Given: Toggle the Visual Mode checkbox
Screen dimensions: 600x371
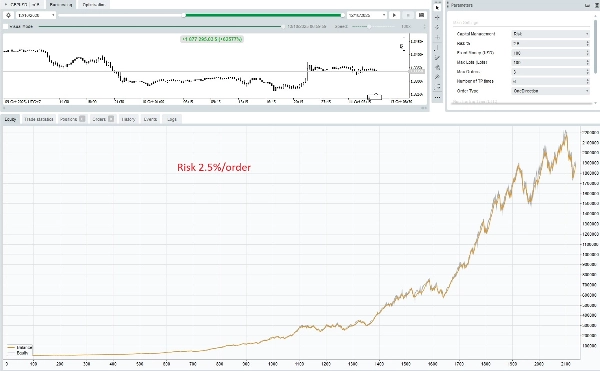Looking at the screenshot, I should point(5,26).
